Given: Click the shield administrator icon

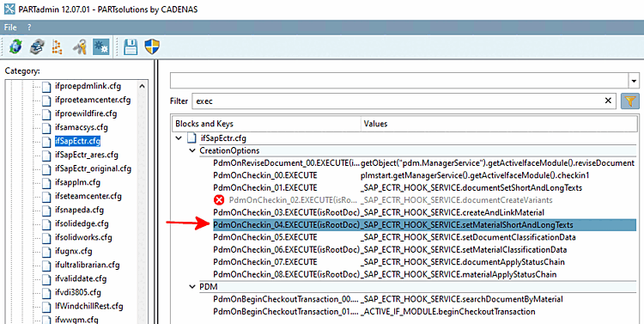Looking at the screenshot, I should [x=152, y=47].
